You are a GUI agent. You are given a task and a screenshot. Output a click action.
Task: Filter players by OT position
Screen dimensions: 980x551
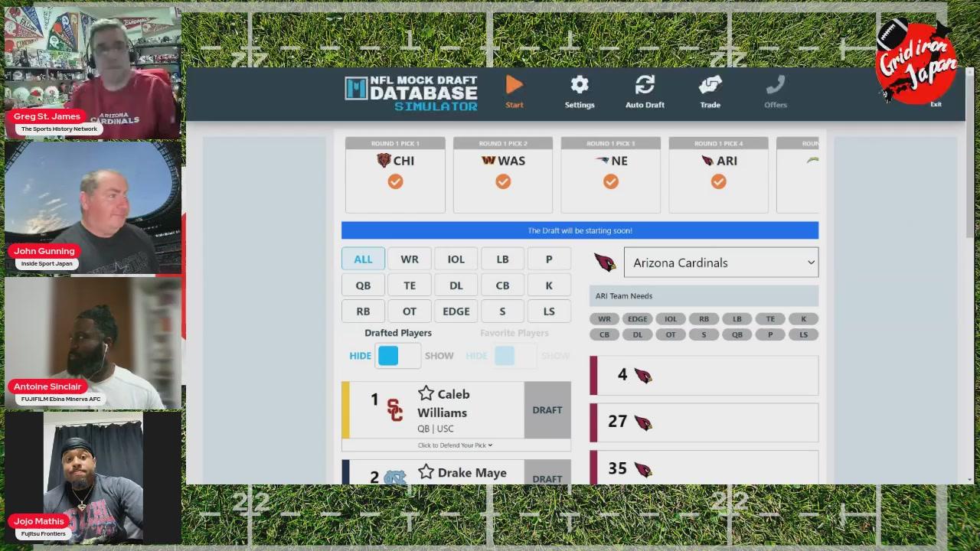click(x=410, y=311)
